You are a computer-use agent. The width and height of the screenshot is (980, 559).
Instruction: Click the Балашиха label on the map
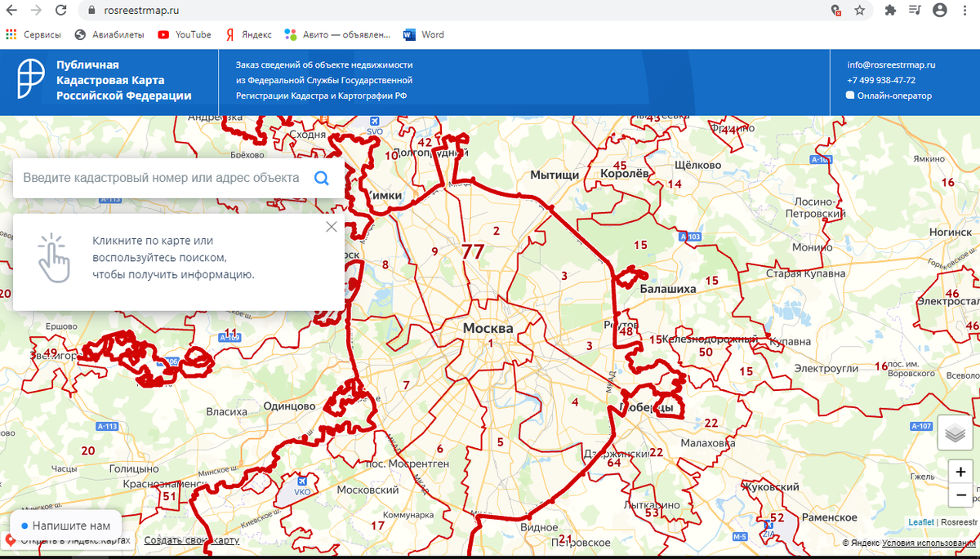tap(667, 289)
